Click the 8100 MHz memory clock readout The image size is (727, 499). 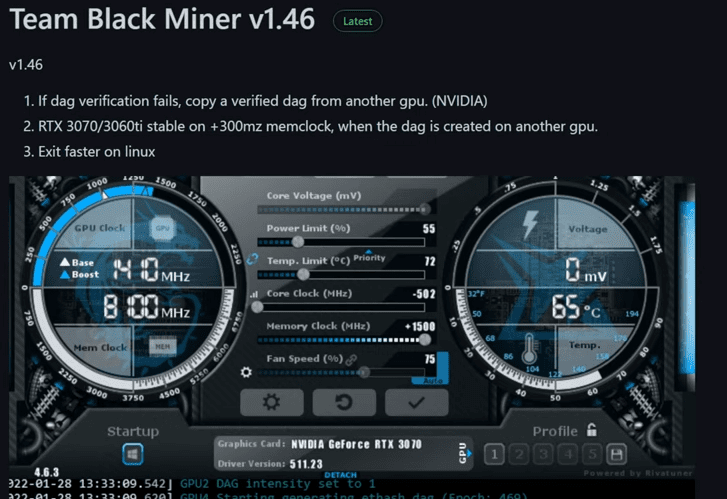(147, 307)
